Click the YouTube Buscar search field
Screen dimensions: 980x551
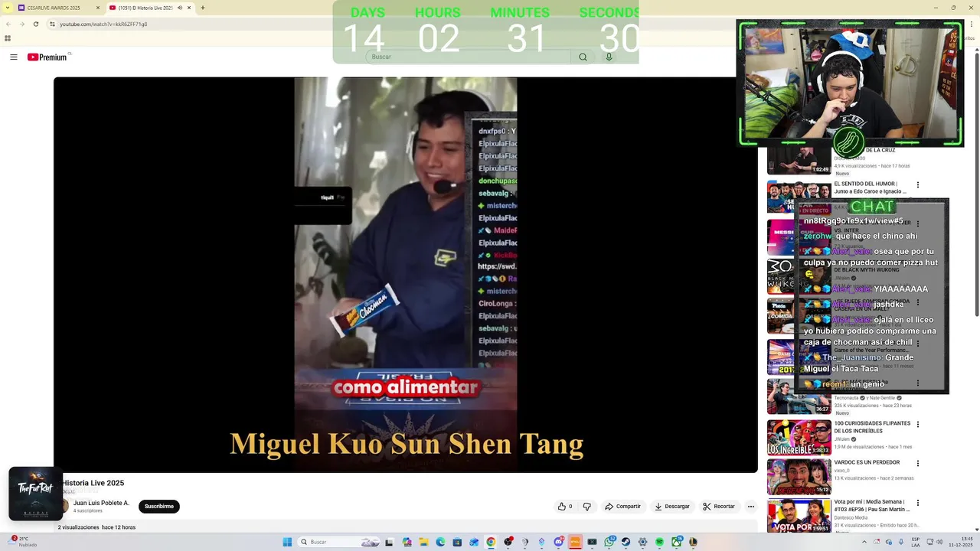[x=468, y=57]
